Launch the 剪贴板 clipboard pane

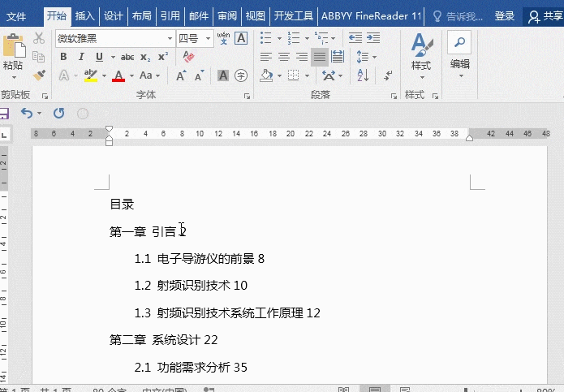tap(45, 96)
